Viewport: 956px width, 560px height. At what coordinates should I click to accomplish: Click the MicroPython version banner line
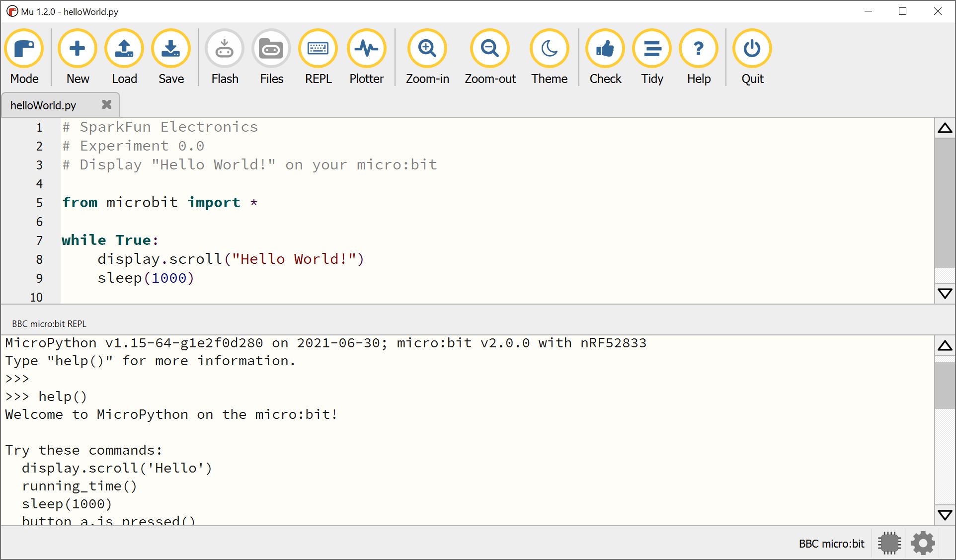(326, 343)
